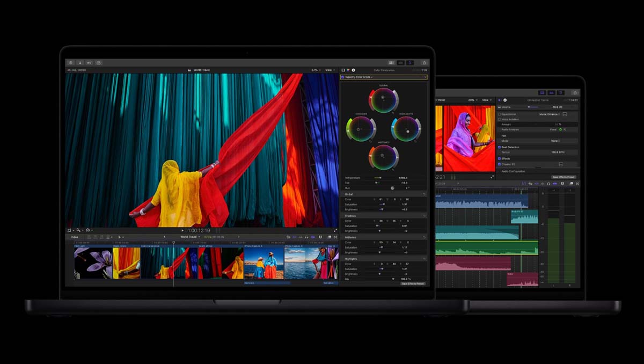Open the keyword editor key icon
The height and width of the screenshot is (364, 644).
(x=89, y=63)
